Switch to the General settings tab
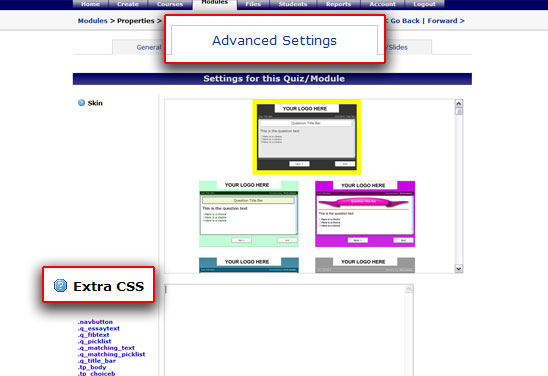548x376 pixels. pyautogui.click(x=149, y=47)
